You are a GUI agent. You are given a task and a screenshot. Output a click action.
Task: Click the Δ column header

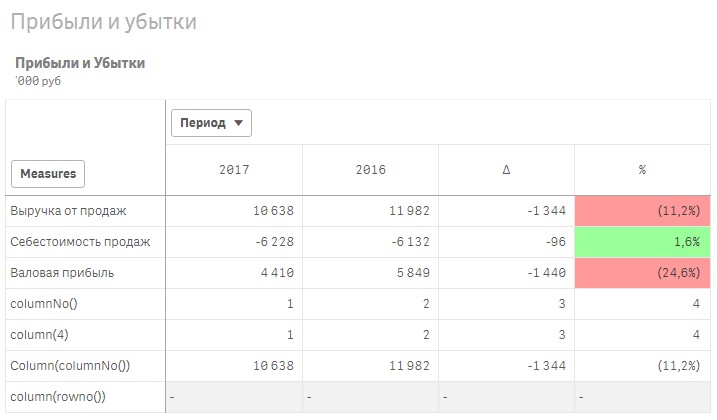coord(506,170)
